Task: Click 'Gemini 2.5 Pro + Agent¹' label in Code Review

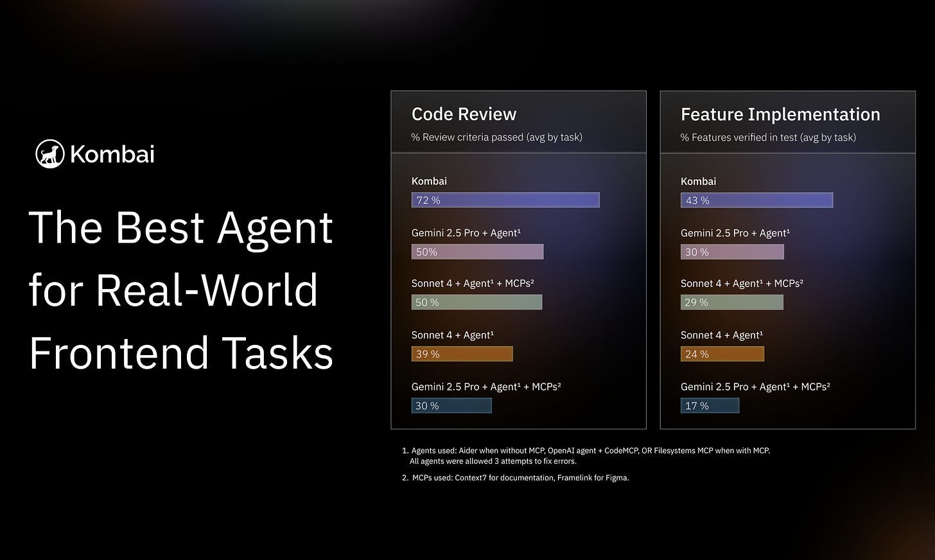Action: click(x=466, y=233)
